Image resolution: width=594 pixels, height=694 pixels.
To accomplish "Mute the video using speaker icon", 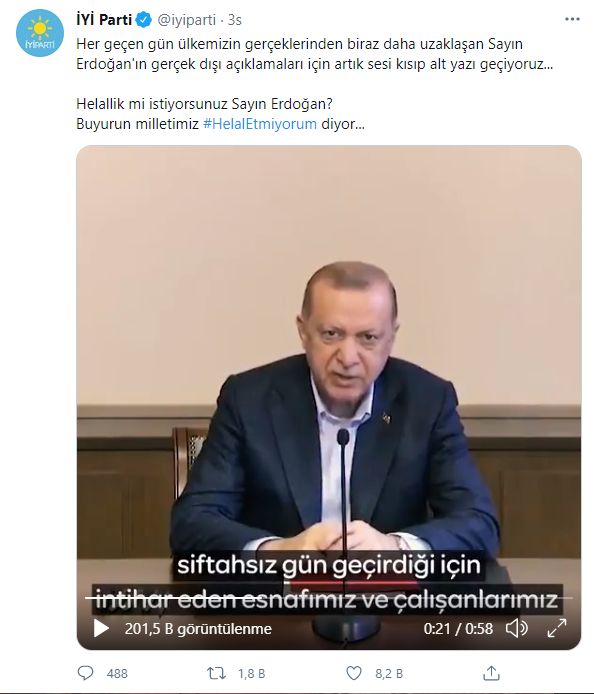I will pyautogui.click(x=517, y=628).
